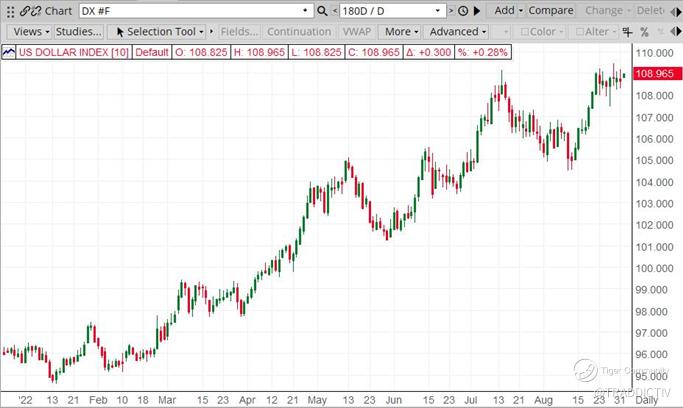Click the red 108.965 current price tag

[658, 74]
